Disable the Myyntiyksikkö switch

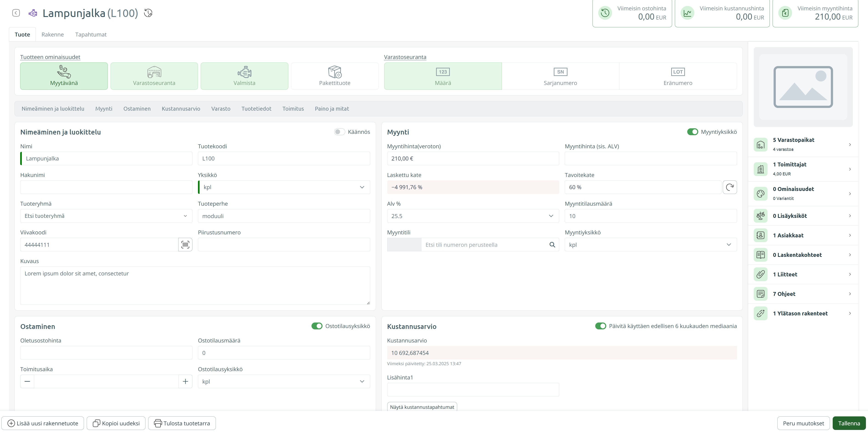(x=693, y=132)
